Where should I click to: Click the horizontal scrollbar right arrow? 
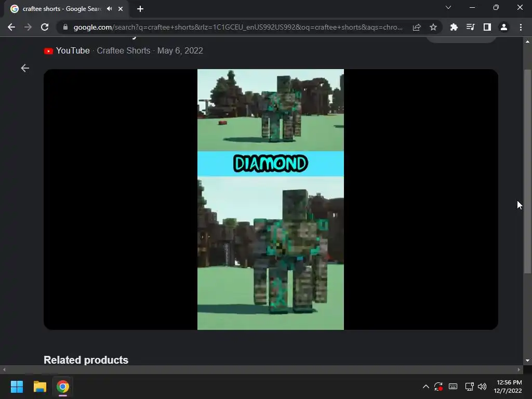point(519,369)
